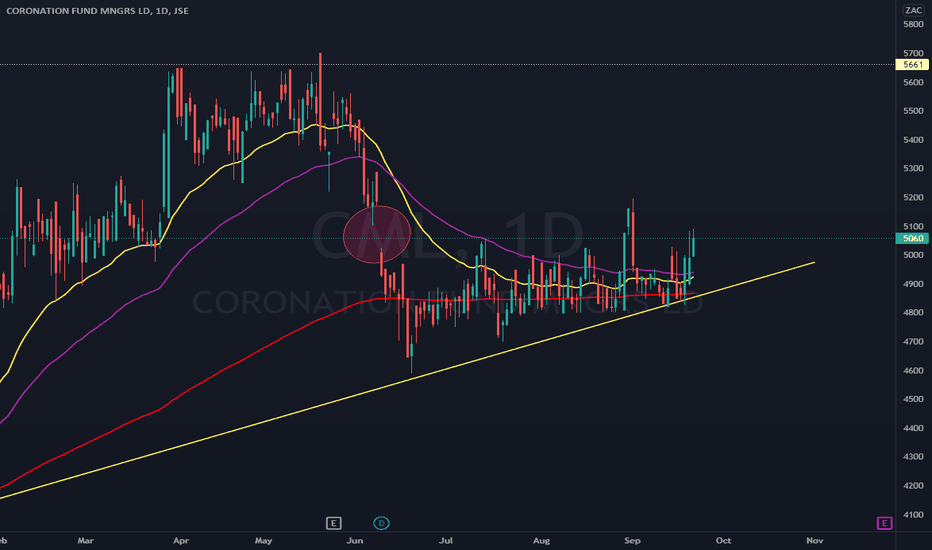The width and height of the screenshot is (932, 550).
Task: Click the Mar label on time axis
Action: pos(86,540)
